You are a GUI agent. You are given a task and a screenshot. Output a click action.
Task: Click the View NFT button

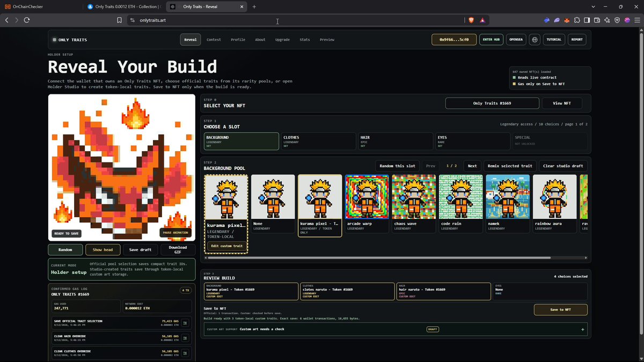coord(562,104)
